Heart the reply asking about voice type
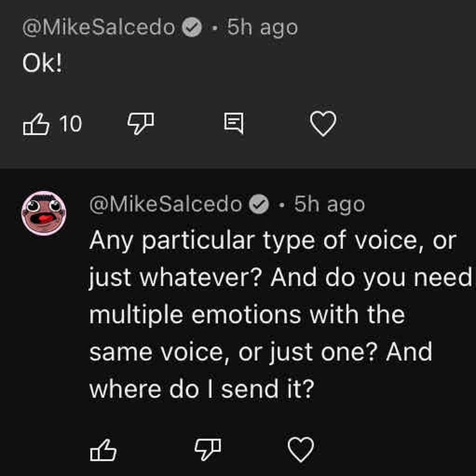 [x=300, y=450]
